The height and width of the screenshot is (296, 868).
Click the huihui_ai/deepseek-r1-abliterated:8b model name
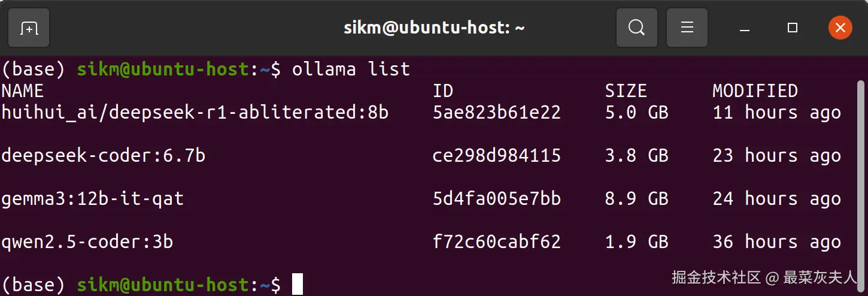pyautogui.click(x=195, y=113)
